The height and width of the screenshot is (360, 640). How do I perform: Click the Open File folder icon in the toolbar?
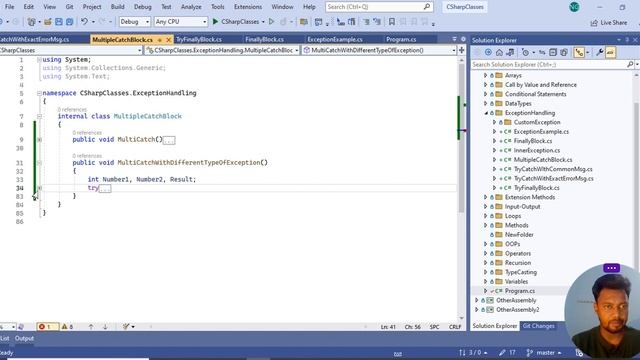(x=48, y=22)
